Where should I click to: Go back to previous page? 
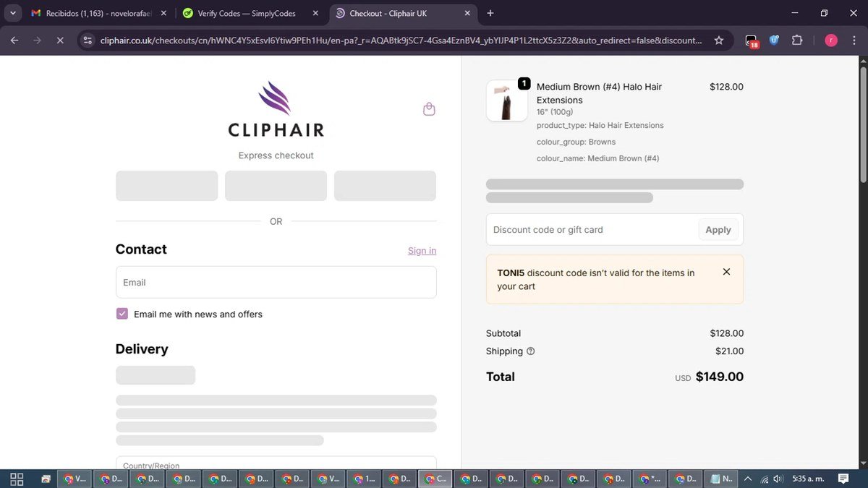[x=14, y=40]
